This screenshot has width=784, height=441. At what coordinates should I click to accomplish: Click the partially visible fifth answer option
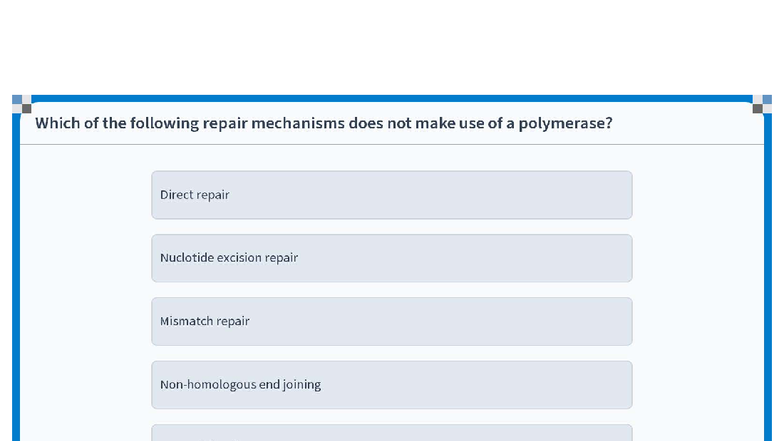click(391, 433)
